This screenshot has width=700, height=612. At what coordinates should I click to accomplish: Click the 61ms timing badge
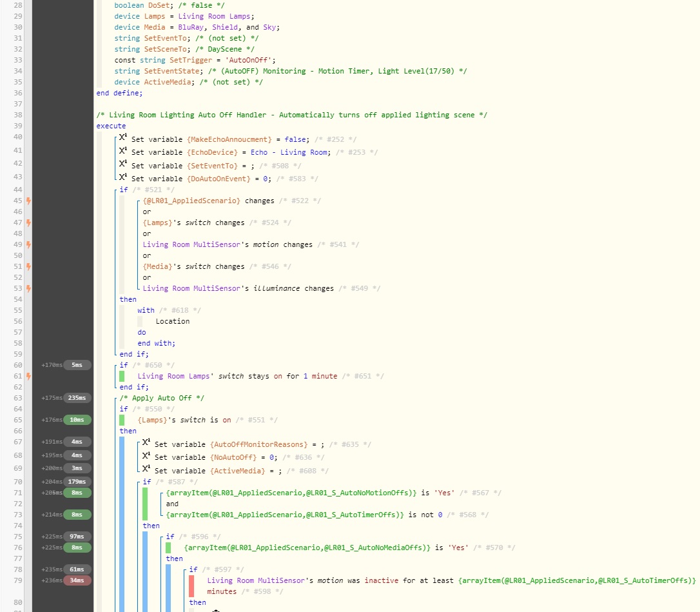coord(77,569)
